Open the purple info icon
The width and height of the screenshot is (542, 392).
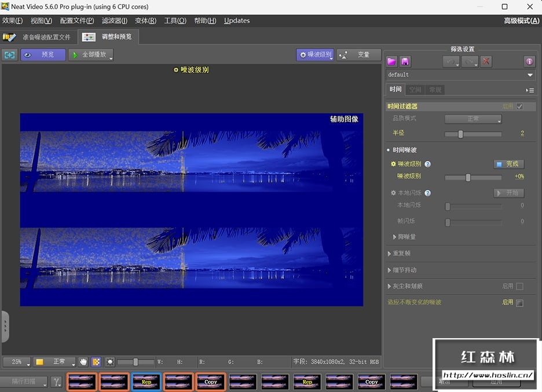click(x=529, y=61)
